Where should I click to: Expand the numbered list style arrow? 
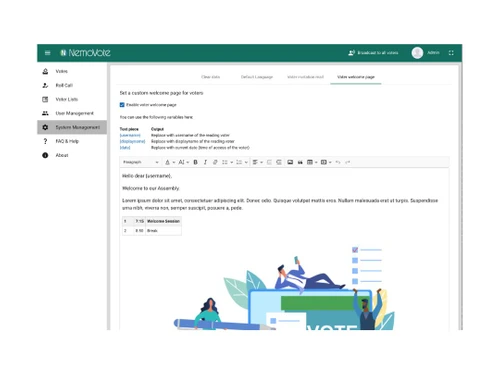pos(246,162)
